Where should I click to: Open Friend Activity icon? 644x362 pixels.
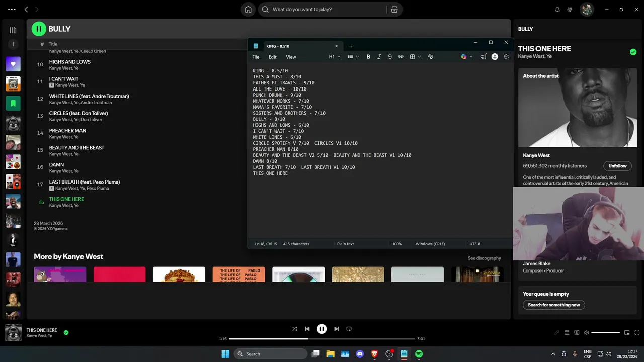[570, 9]
